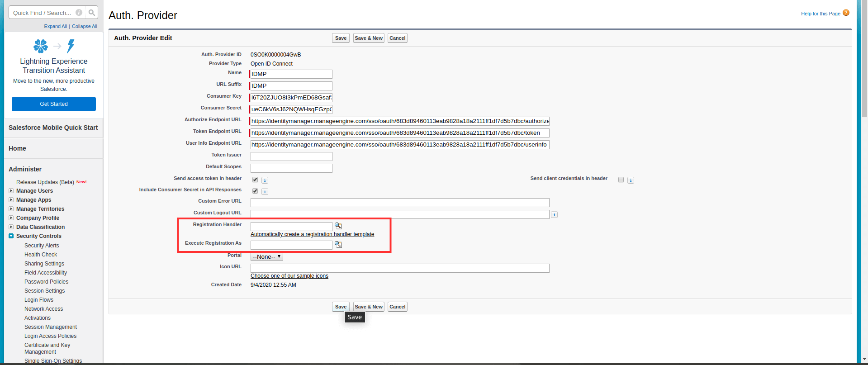Open Field Accessibility in sidebar
The image size is (868, 365).
click(x=46, y=273)
